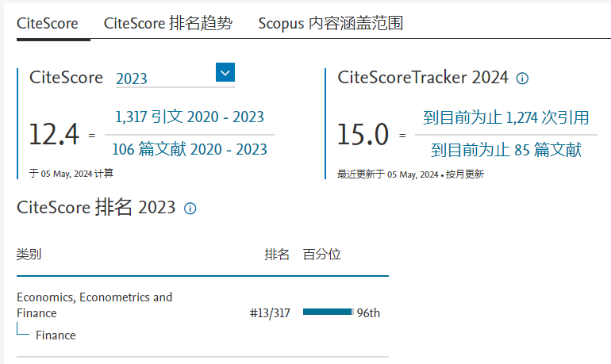Select the 2023 year field

click(163, 79)
